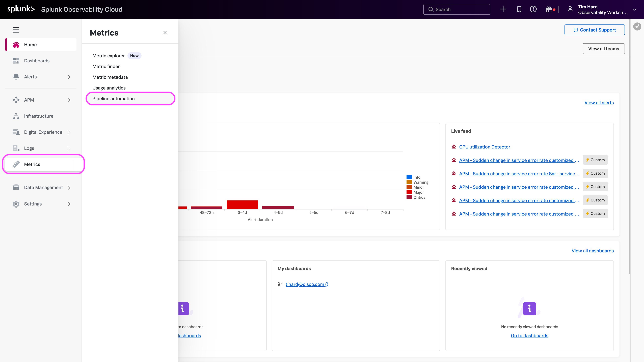Click the Digital Experience icon

pyautogui.click(x=16, y=132)
